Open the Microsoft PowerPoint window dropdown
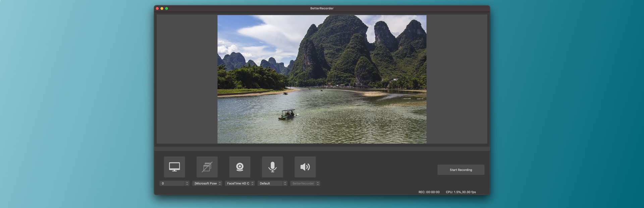 click(207, 184)
